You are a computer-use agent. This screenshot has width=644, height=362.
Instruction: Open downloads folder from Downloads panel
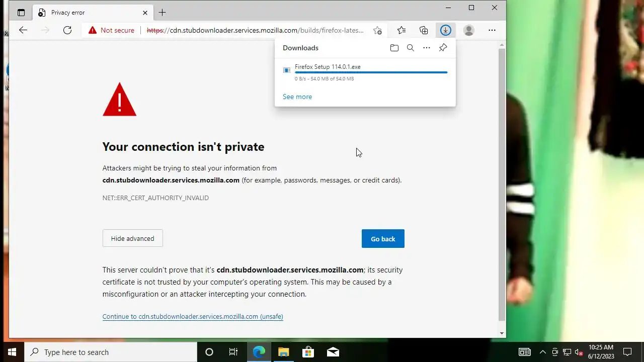[x=394, y=48]
